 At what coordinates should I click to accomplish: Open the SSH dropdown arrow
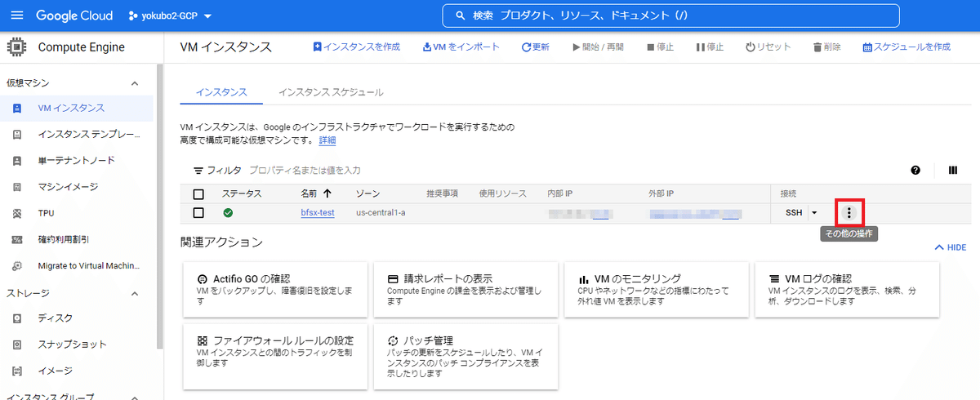813,213
